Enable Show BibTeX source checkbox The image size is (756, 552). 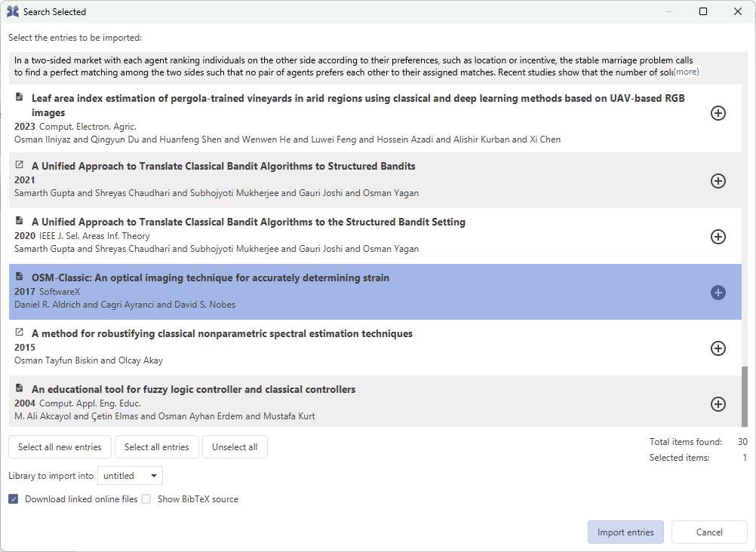tap(146, 499)
